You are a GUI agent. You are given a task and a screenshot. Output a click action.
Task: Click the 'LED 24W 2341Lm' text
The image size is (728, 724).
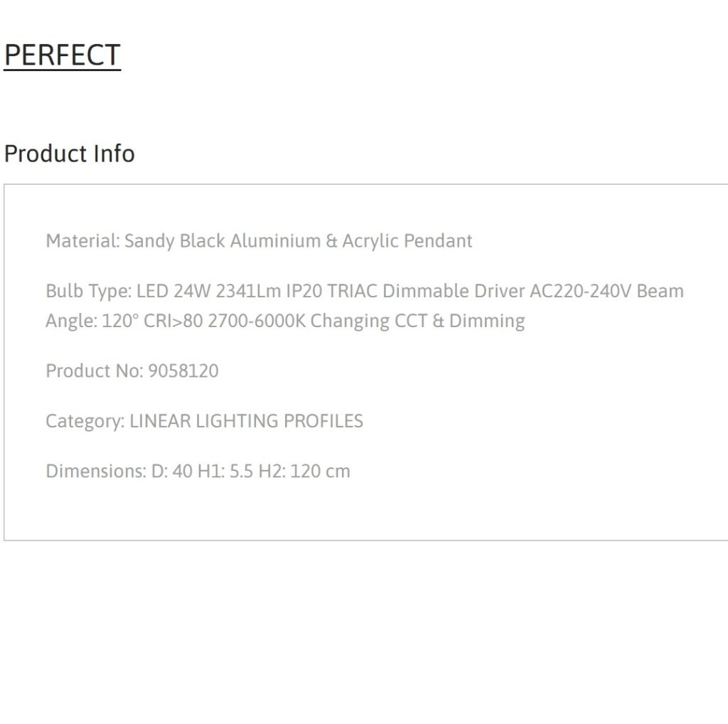coord(209,291)
